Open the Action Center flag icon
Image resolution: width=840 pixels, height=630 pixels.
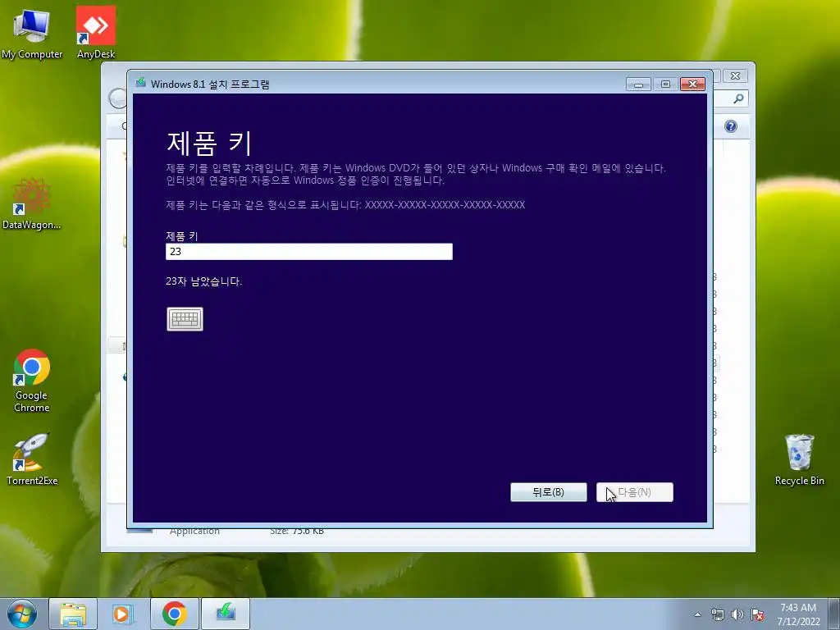[757, 614]
